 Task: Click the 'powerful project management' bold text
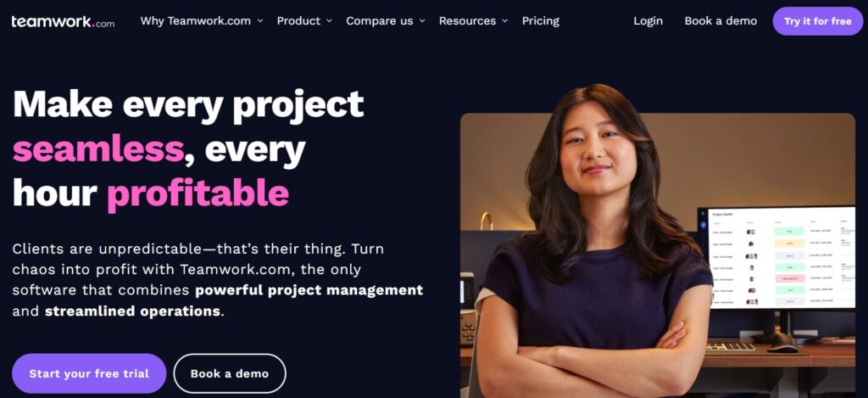[309, 290]
